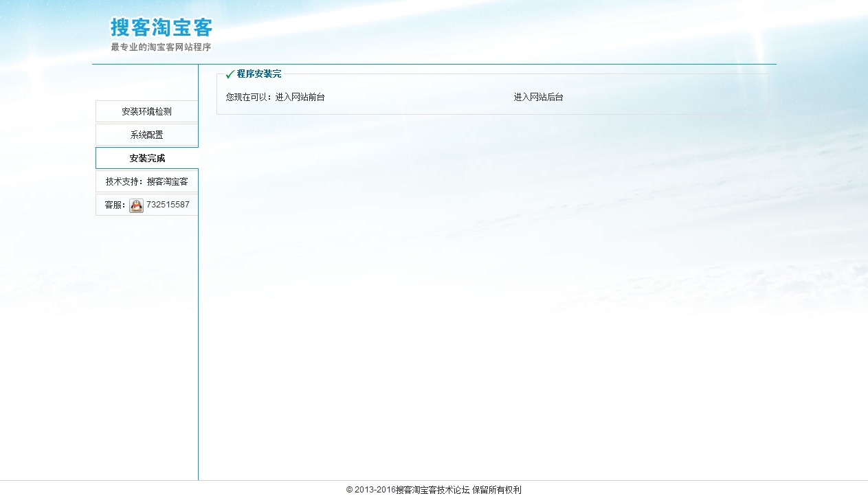
Task: Click the footer copyright text 搜客淘宝客技术论坛
Action: pyautogui.click(x=433, y=490)
